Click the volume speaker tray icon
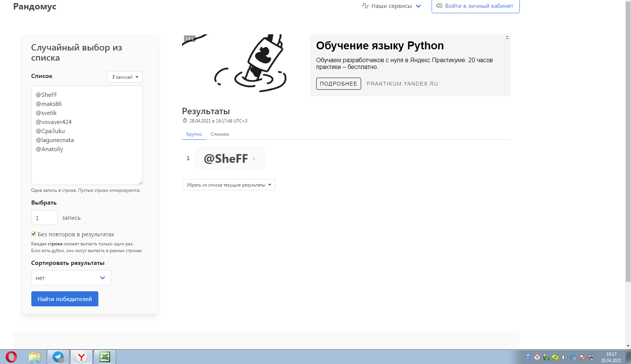The width and height of the screenshot is (631, 364). (x=564, y=357)
